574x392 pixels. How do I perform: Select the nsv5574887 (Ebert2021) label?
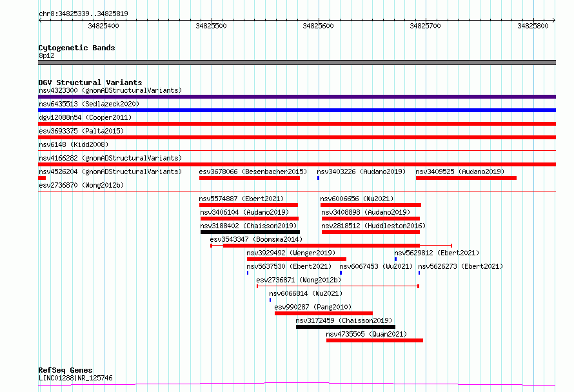[241, 199]
